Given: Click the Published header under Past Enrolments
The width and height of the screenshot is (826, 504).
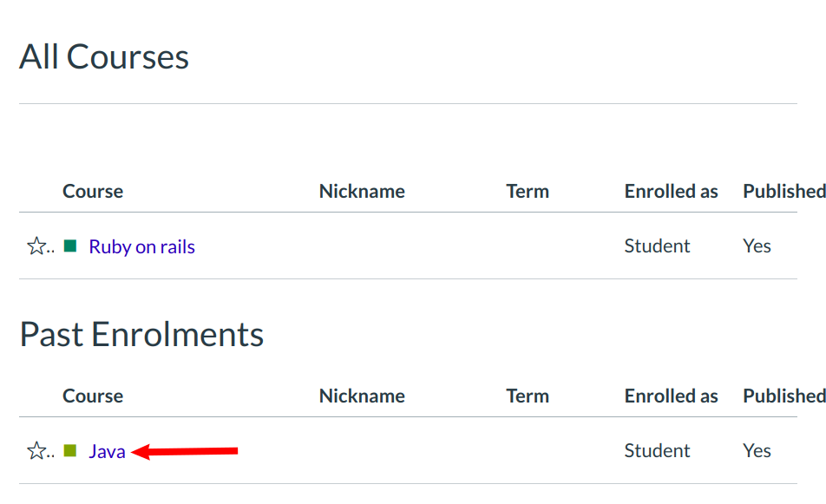Looking at the screenshot, I should click(x=783, y=396).
